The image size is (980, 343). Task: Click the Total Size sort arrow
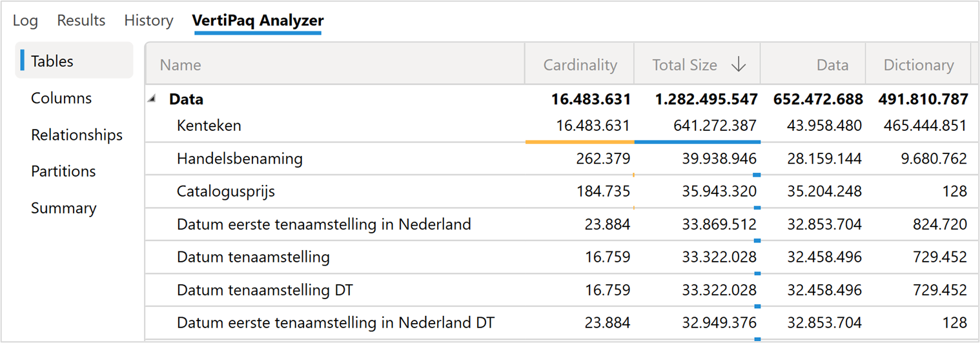tap(739, 64)
